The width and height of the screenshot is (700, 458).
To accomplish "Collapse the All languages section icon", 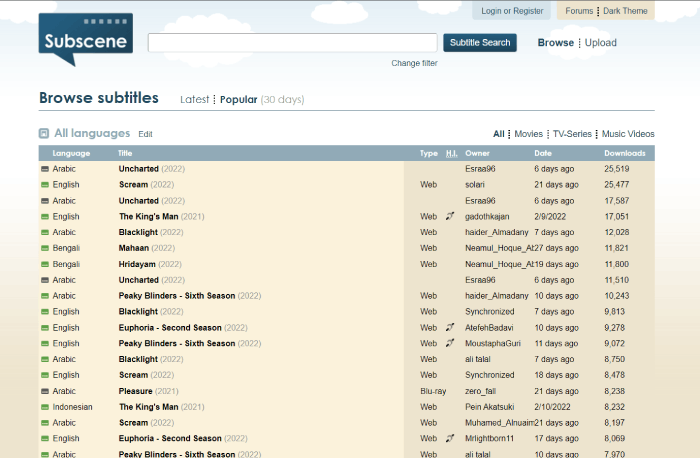I will (x=44, y=133).
